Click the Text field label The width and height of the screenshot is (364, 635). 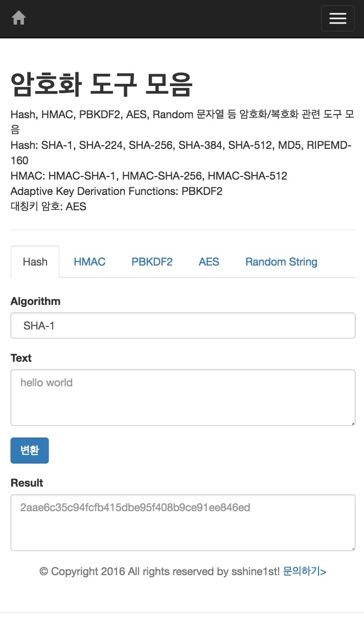(x=21, y=358)
